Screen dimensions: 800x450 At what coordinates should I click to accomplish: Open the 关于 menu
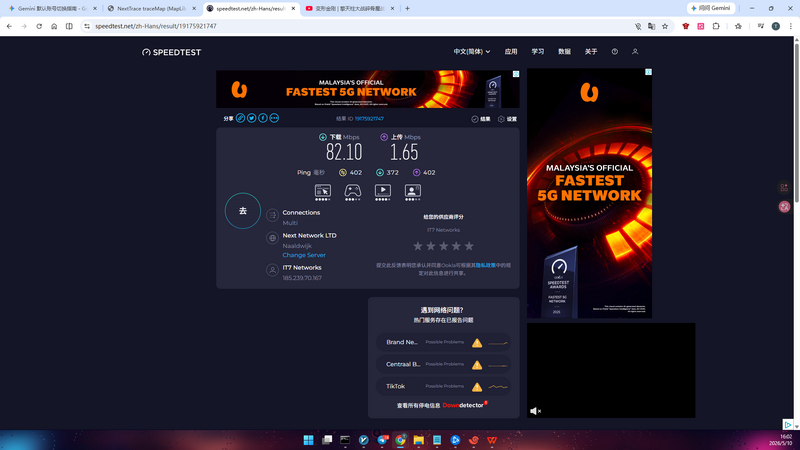(x=591, y=52)
